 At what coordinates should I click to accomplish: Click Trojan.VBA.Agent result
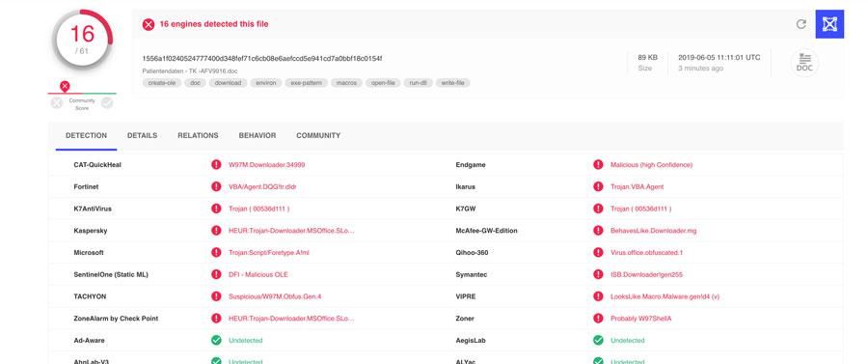click(637, 186)
